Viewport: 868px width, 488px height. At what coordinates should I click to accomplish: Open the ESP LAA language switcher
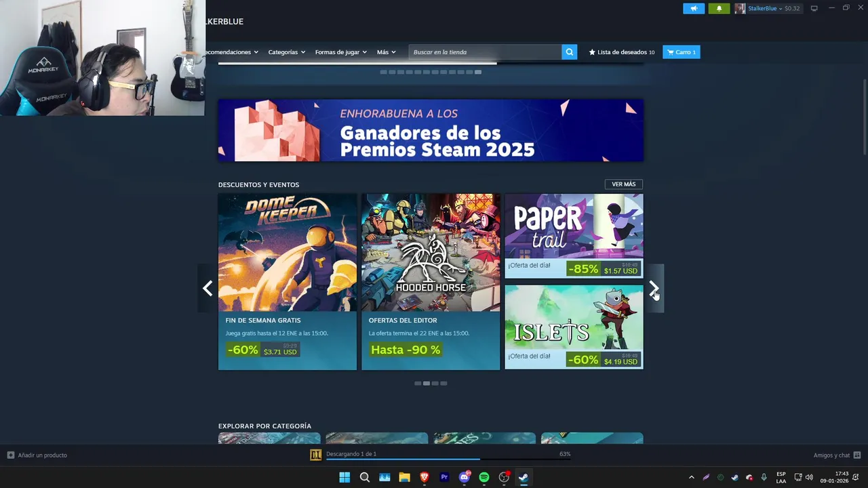781,477
